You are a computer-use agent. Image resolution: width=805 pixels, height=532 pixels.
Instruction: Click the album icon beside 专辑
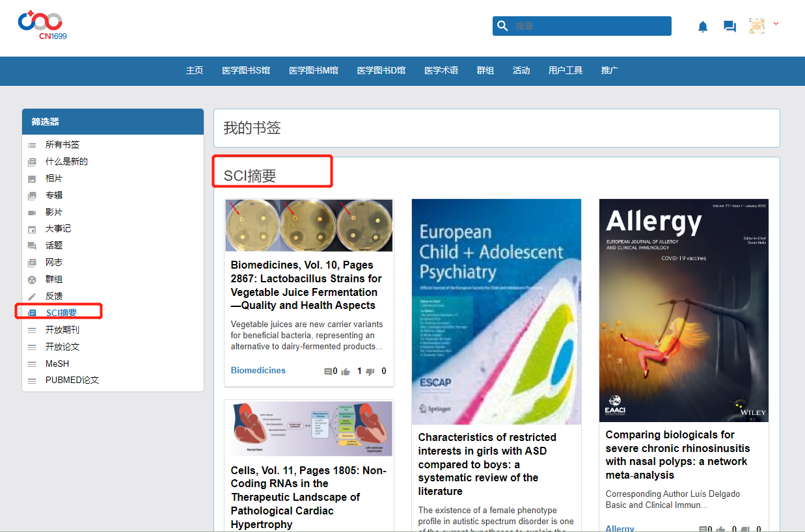[x=32, y=196]
